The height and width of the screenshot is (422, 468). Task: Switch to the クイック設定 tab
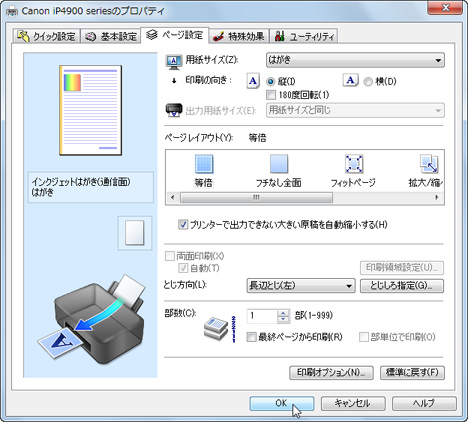(x=47, y=36)
